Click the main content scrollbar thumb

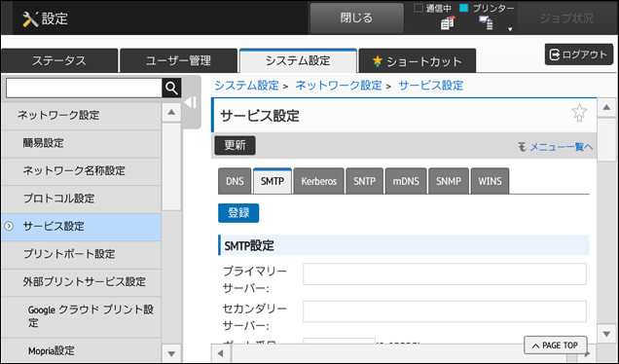pyautogui.click(x=606, y=140)
